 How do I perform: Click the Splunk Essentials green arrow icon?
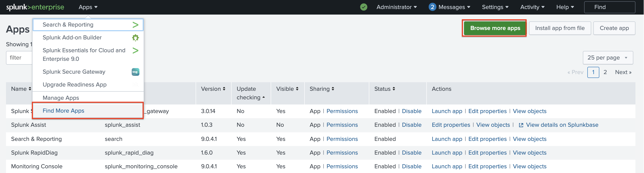pyautogui.click(x=135, y=51)
